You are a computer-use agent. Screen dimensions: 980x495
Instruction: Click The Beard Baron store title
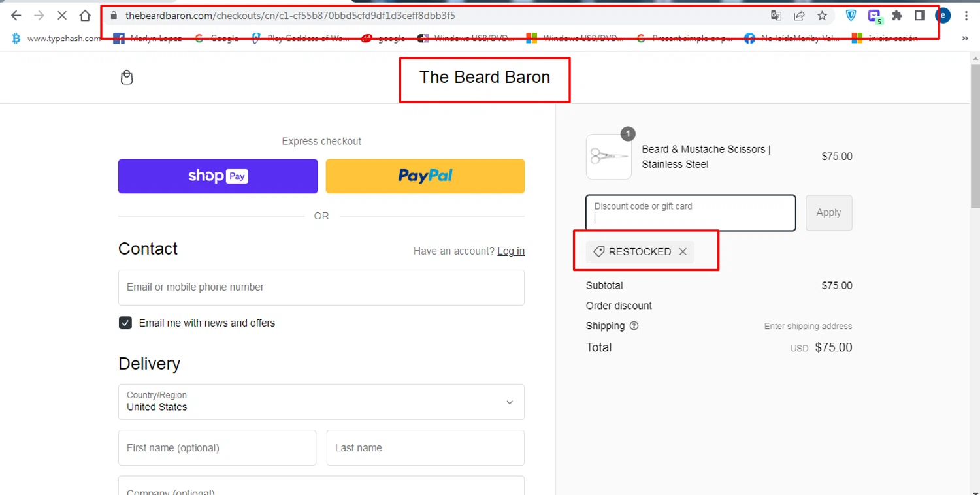tap(485, 77)
